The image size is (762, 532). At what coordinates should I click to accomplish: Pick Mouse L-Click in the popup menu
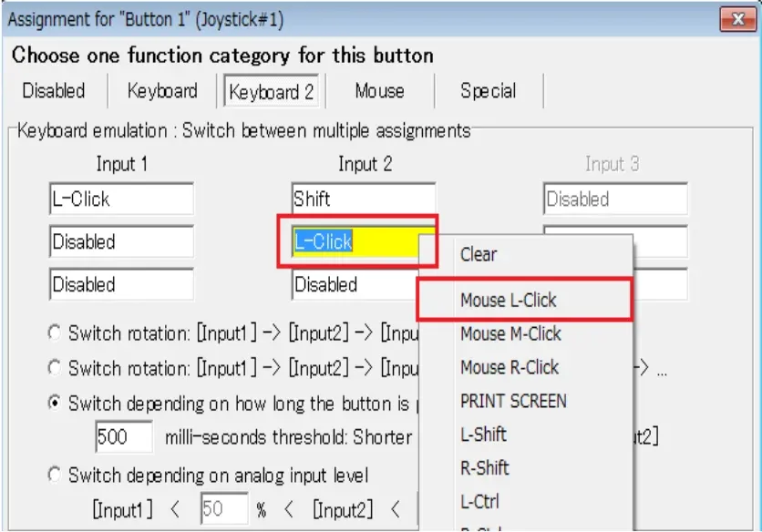526,300
